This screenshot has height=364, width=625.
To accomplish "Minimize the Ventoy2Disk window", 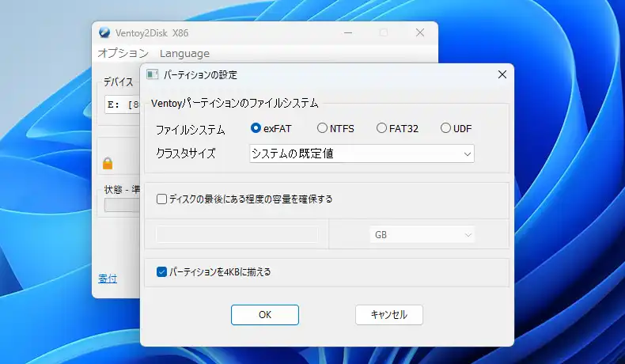I will 348,32.
